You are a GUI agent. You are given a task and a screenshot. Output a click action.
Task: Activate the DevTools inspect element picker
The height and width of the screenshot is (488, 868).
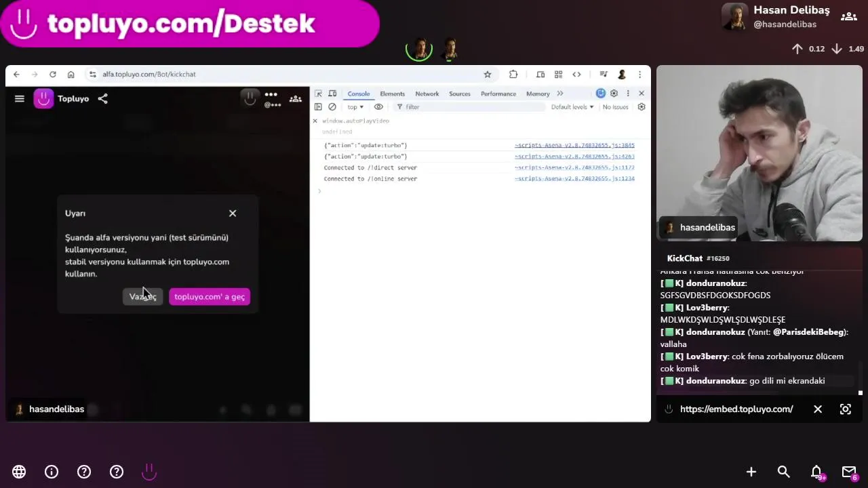pos(318,94)
